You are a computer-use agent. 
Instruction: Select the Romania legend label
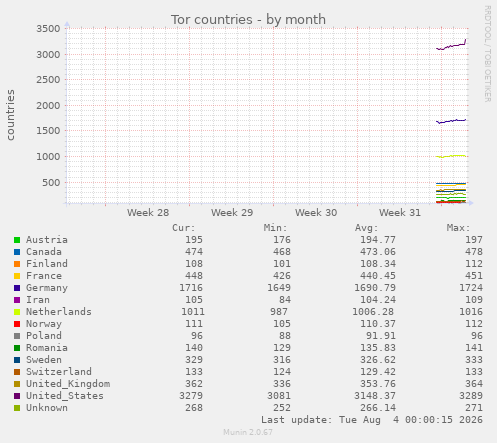click(47, 348)
